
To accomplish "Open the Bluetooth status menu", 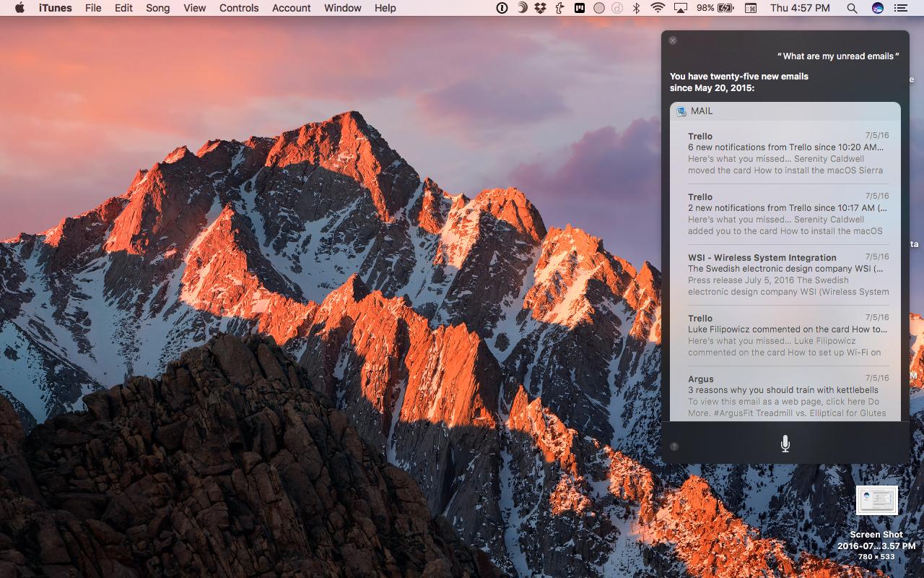I will point(636,8).
